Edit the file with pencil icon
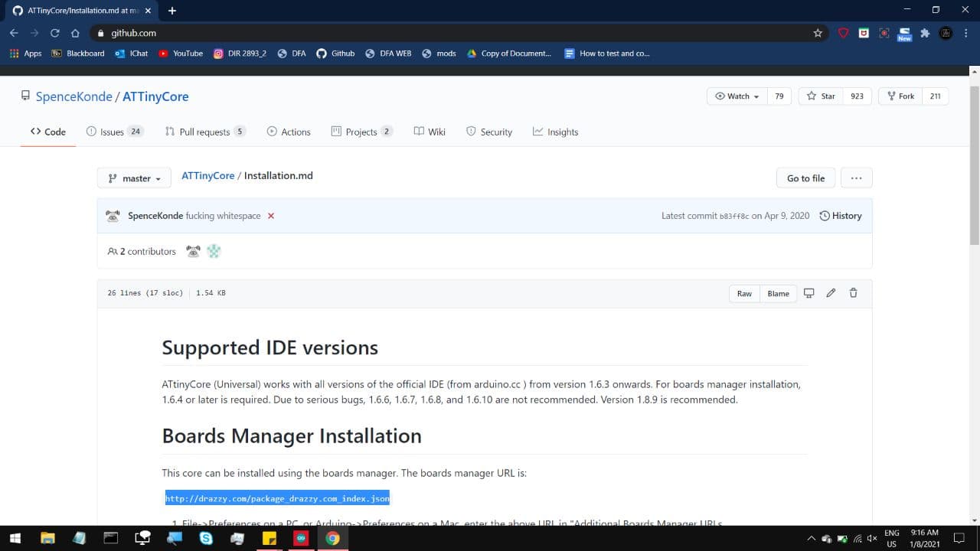This screenshot has height=551, width=980. [831, 293]
